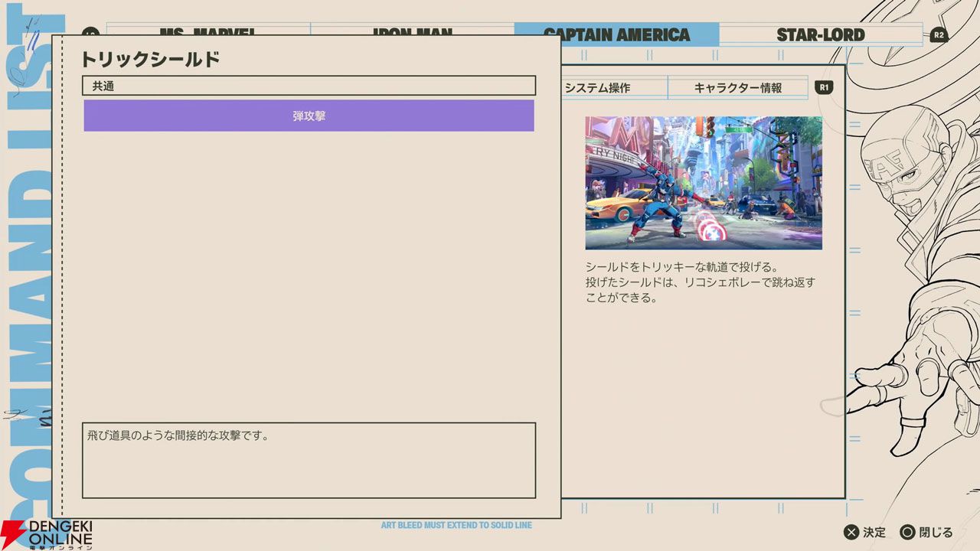Open the MS. MARVEL character tab
The height and width of the screenshot is (551, 980).
[207, 31]
